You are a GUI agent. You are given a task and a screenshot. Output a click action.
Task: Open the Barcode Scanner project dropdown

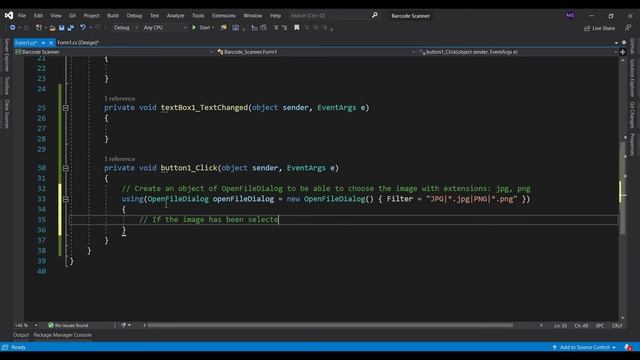(114, 52)
